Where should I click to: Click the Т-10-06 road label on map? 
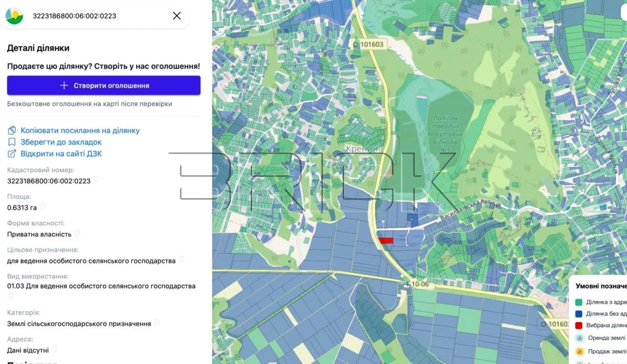417,284
